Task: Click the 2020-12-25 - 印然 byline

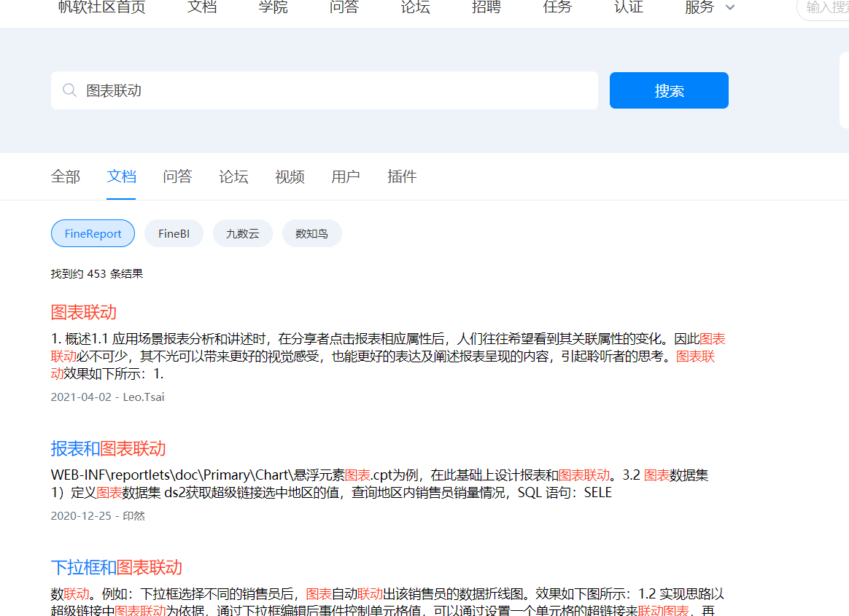Action: pos(98,516)
